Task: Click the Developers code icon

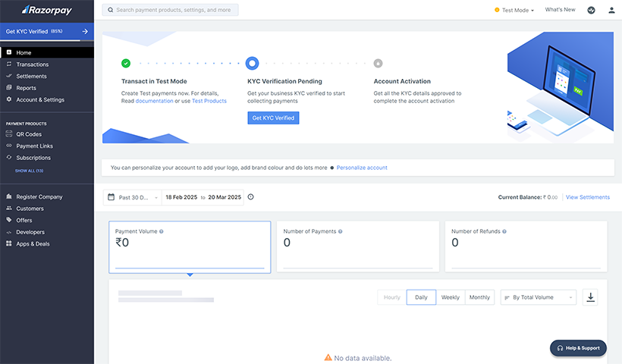Action: [9, 232]
